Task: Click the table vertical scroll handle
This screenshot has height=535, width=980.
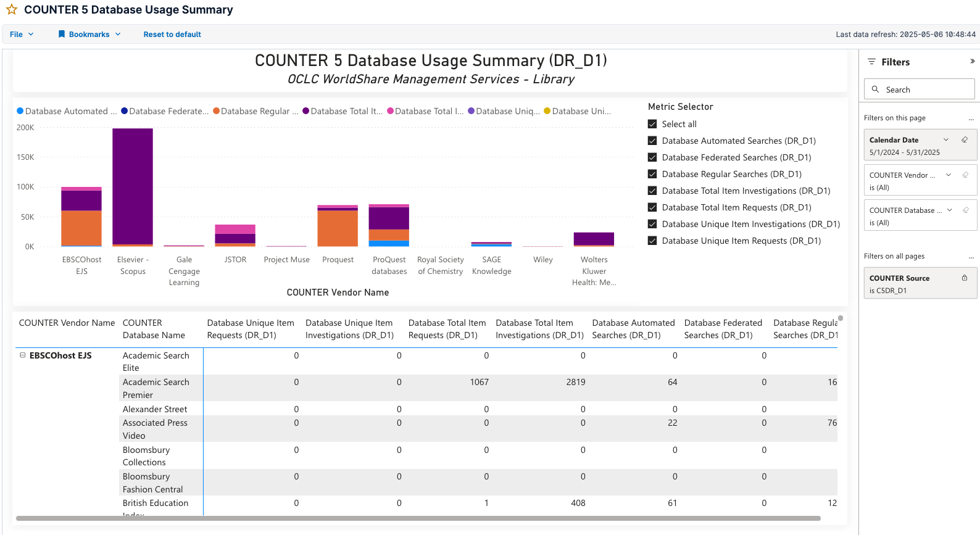Action: pyautogui.click(x=841, y=318)
